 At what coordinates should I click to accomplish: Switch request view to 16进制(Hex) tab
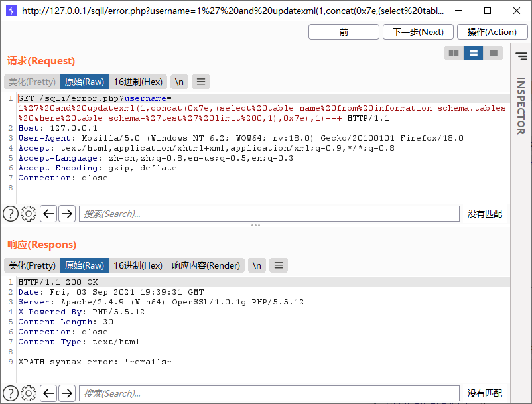click(x=138, y=82)
